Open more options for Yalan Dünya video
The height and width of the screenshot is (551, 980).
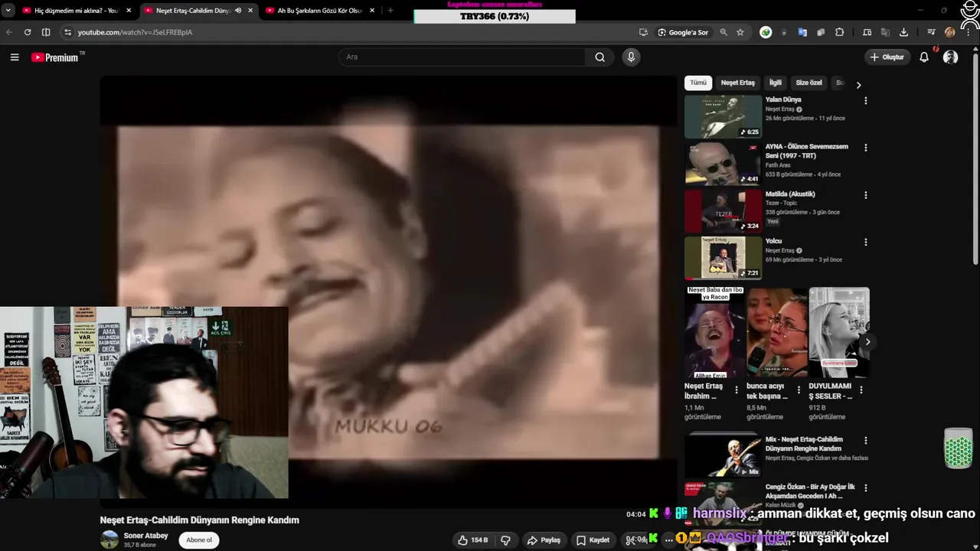tap(866, 101)
